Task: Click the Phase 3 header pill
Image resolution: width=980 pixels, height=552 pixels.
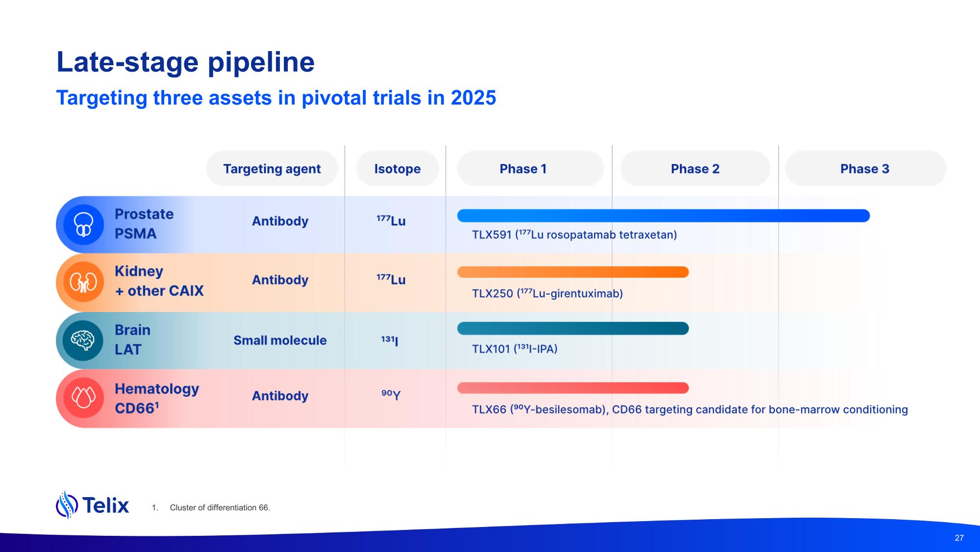Action: click(865, 169)
